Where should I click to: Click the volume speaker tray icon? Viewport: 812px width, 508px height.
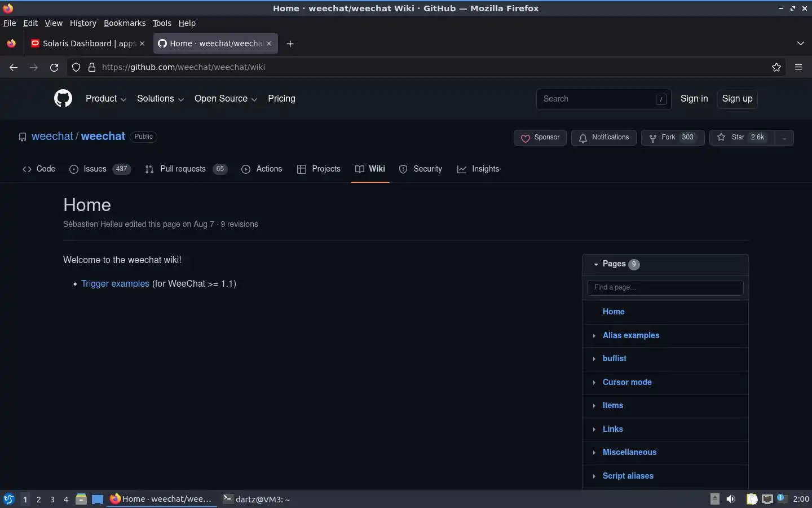pyautogui.click(x=731, y=499)
